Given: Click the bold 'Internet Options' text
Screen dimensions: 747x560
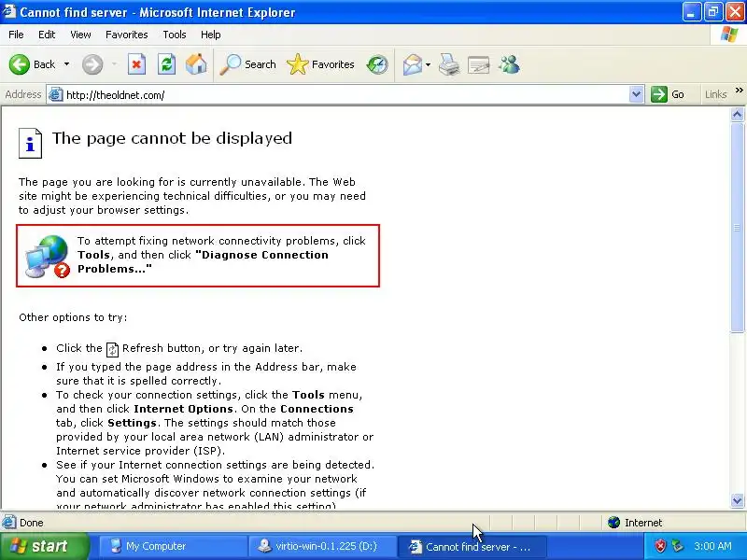Looking at the screenshot, I should (183, 409).
